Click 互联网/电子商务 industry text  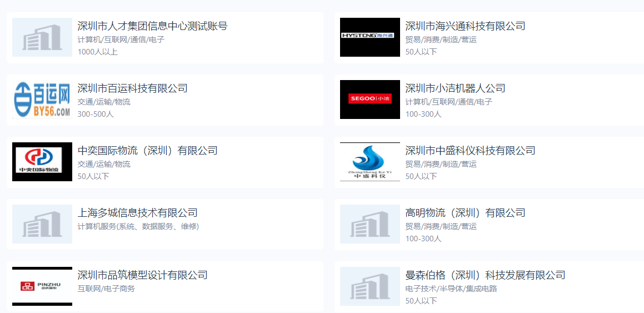[106, 289]
